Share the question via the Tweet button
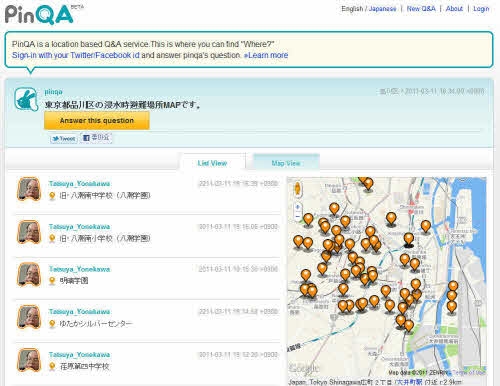 pyautogui.click(x=64, y=138)
